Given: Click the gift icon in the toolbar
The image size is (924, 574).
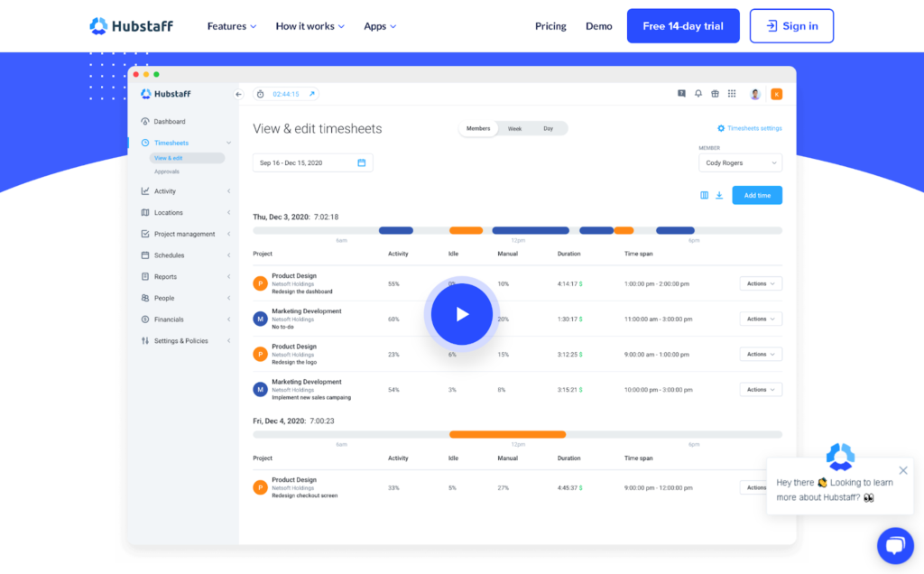Looking at the screenshot, I should [x=715, y=94].
